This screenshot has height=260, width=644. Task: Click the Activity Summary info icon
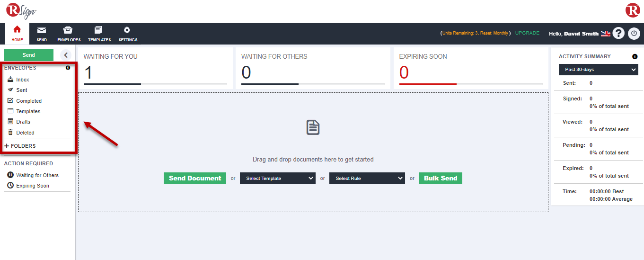click(x=635, y=56)
